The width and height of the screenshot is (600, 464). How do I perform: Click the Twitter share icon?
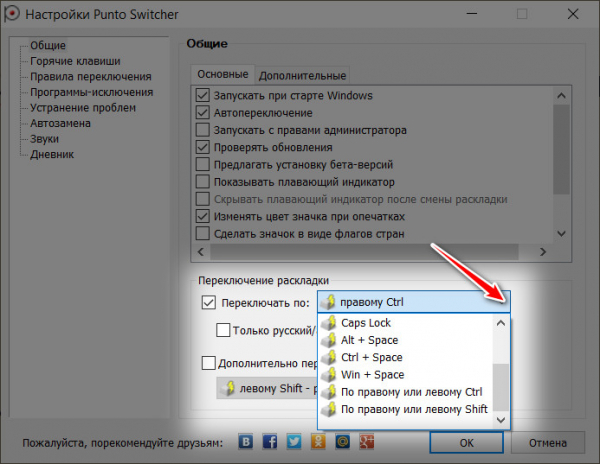(x=294, y=442)
